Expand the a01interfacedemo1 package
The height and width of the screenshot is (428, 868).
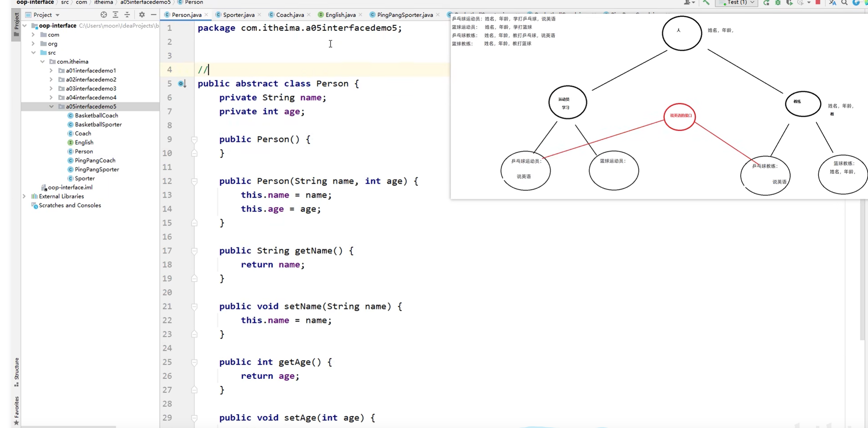51,71
